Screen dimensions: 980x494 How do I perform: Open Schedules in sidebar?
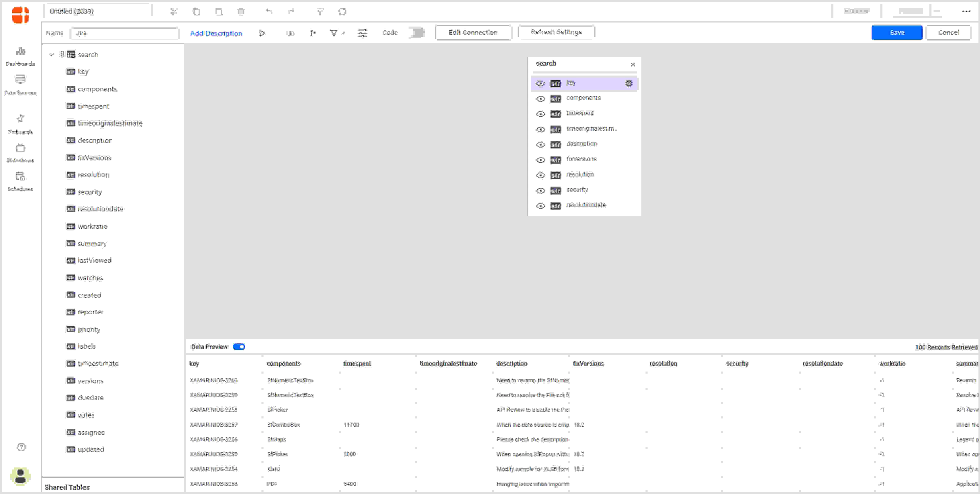(20, 181)
